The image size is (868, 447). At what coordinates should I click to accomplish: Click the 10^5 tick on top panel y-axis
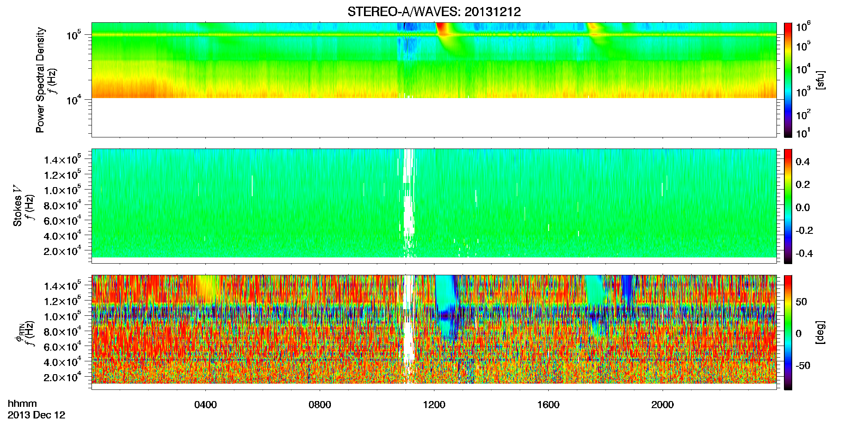point(74,35)
